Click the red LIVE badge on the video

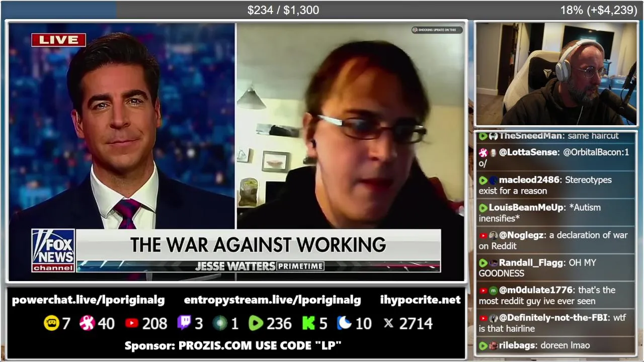[58, 40]
